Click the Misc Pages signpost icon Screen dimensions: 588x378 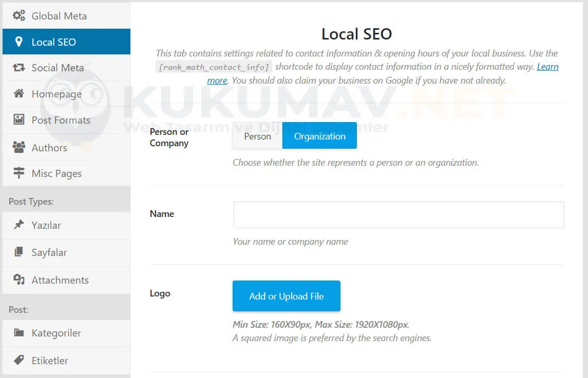pos(19,173)
